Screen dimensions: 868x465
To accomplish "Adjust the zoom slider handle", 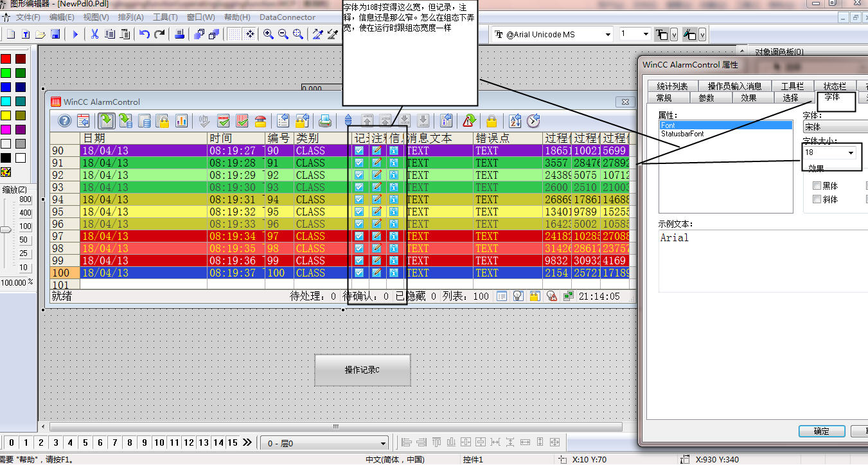I will click(5, 230).
